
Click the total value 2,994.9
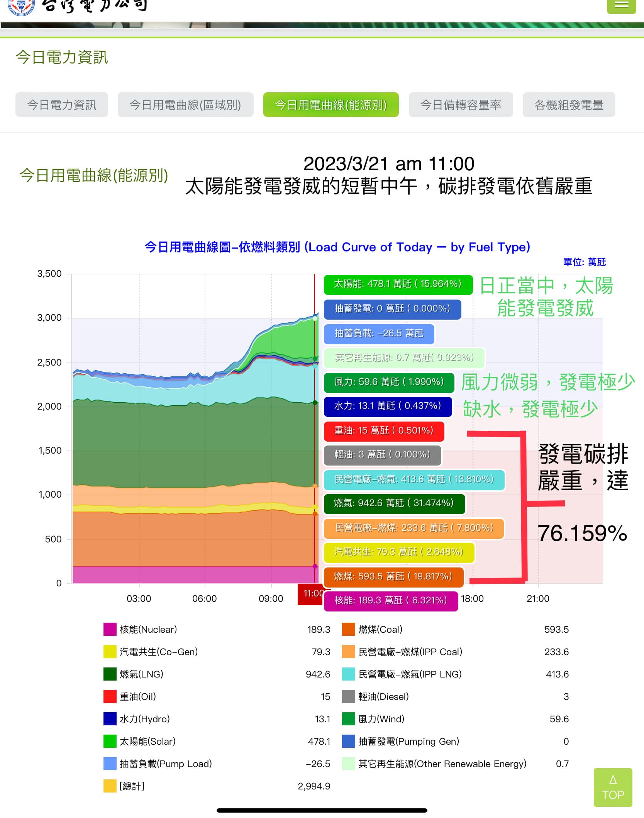(314, 786)
